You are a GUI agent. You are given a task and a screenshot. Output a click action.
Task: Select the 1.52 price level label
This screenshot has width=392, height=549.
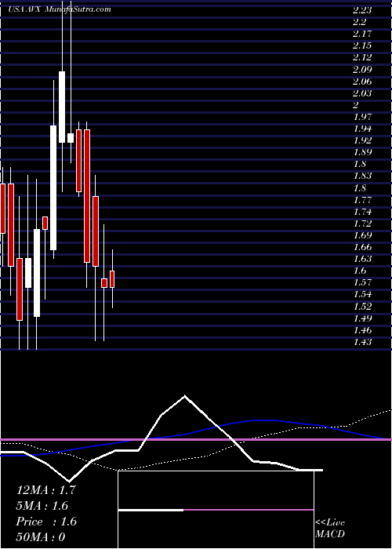pos(362,307)
